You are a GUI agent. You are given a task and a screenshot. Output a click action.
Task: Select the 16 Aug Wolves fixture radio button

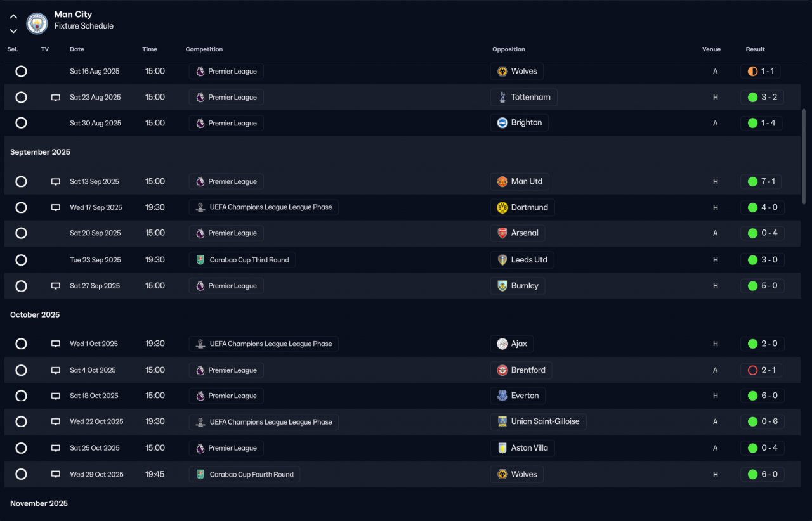point(21,72)
